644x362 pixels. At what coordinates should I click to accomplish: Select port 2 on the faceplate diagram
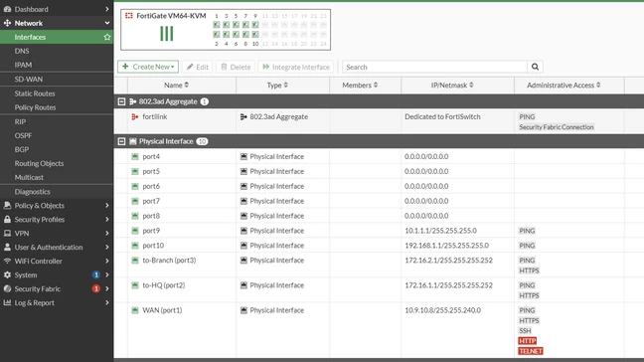coord(217,35)
